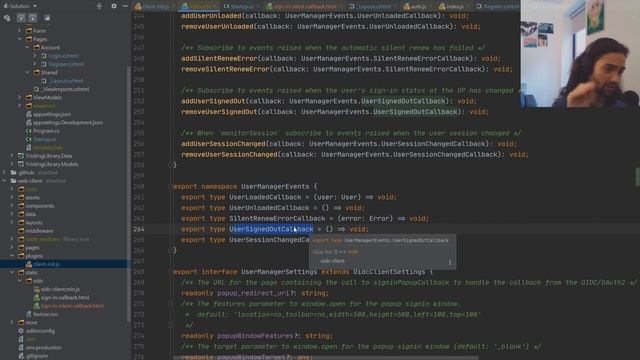Expand the data folder

(11, 214)
